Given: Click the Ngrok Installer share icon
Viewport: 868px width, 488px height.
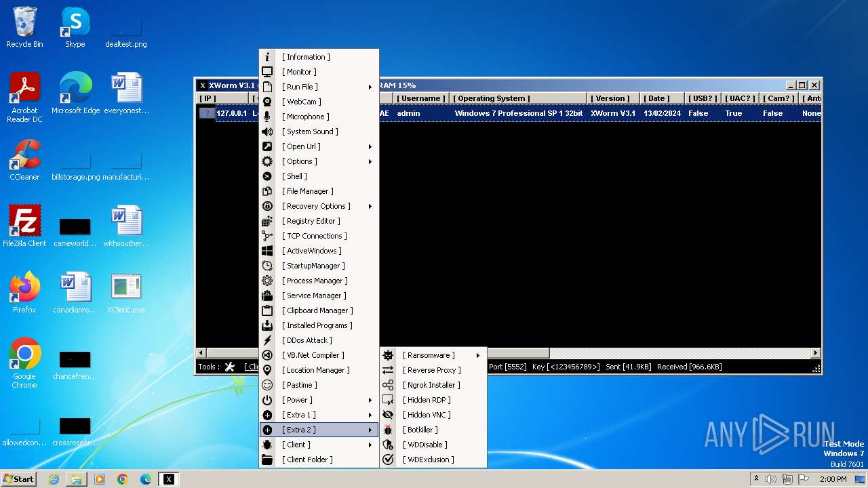Looking at the screenshot, I should (388, 385).
